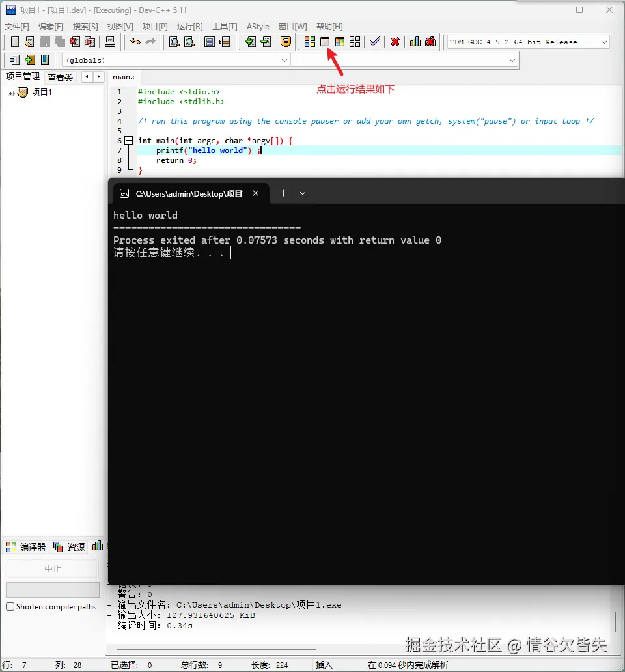The width and height of the screenshot is (625, 672).
Task: Click the bar-chart bottom panel tab
Action: 98,546
